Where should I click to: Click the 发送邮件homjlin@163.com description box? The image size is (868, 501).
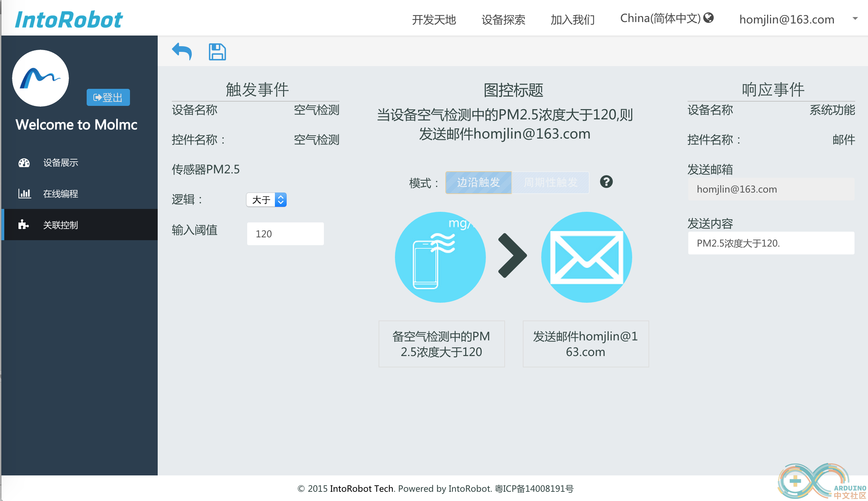[586, 344]
